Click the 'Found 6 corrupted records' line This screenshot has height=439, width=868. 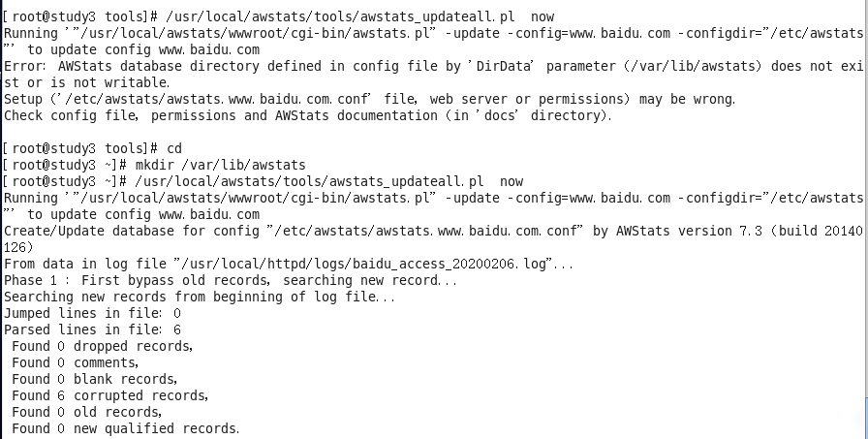click(x=109, y=395)
